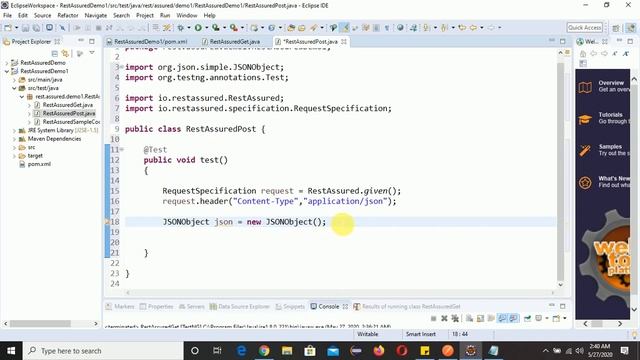Select pom.xml in Project Explorer tree
The width and height of the screenshot is (640, 360).
click(x=39, y=164)
